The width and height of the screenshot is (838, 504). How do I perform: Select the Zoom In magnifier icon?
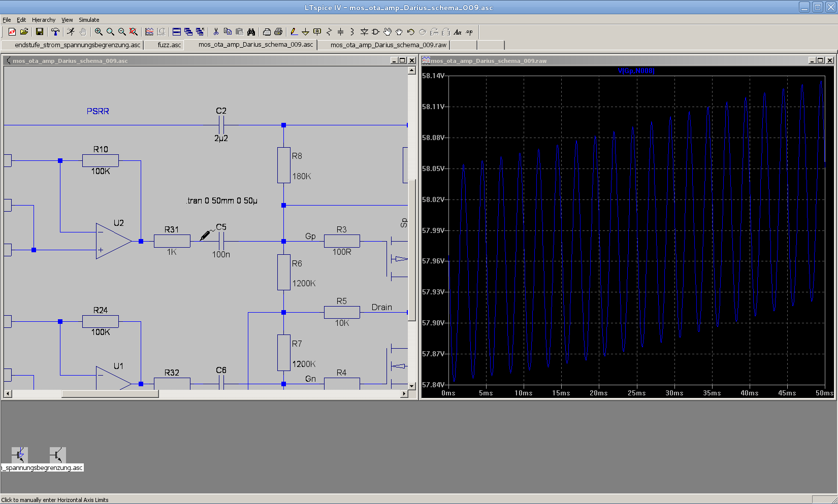[99, 31]
